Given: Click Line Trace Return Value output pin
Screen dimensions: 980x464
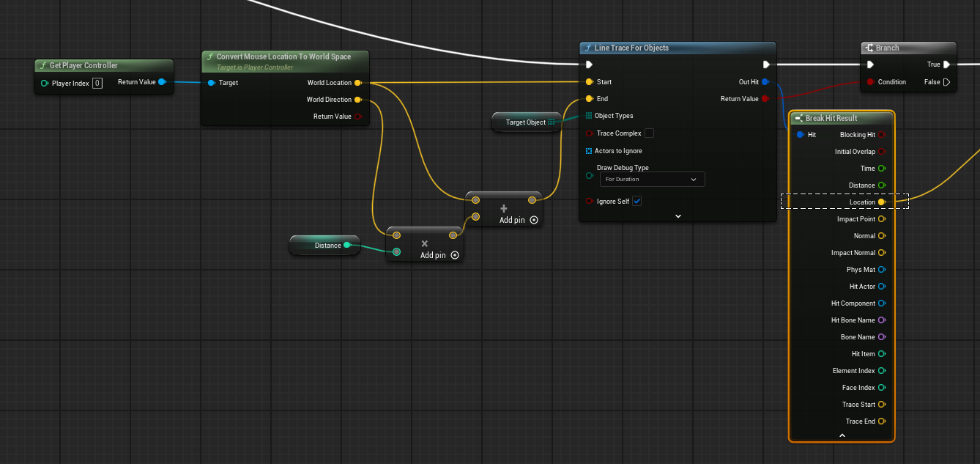Looking at the screenshot, I should click(765, 99).
